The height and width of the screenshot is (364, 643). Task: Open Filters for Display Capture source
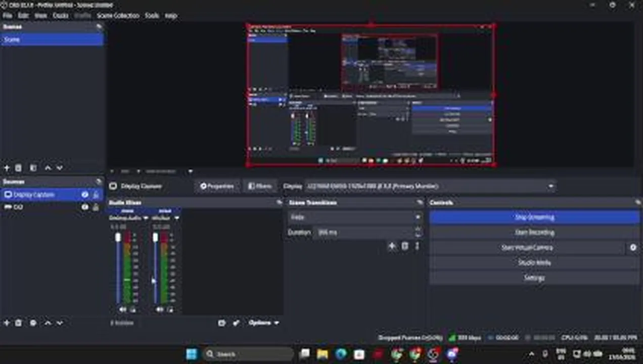pyautogui.click(x=259, y=186)
